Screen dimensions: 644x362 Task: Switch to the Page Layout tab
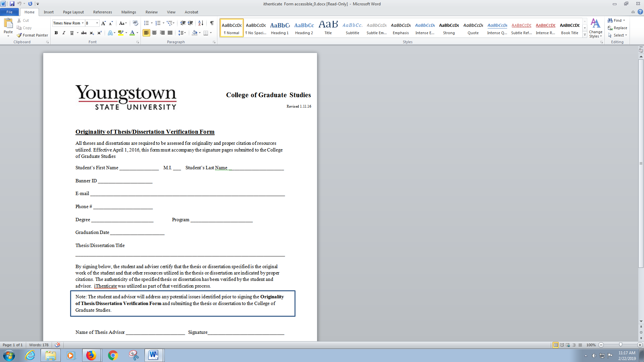coord(73,12)
